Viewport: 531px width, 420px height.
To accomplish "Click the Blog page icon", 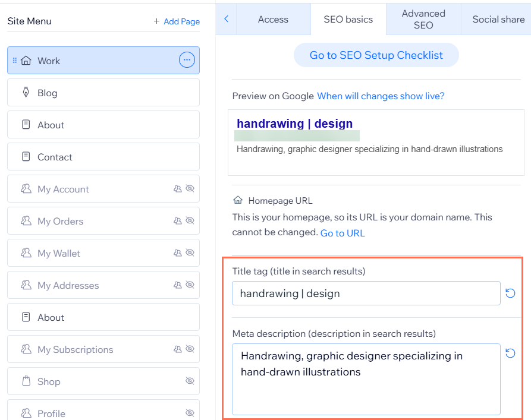I will coord(26,92).
